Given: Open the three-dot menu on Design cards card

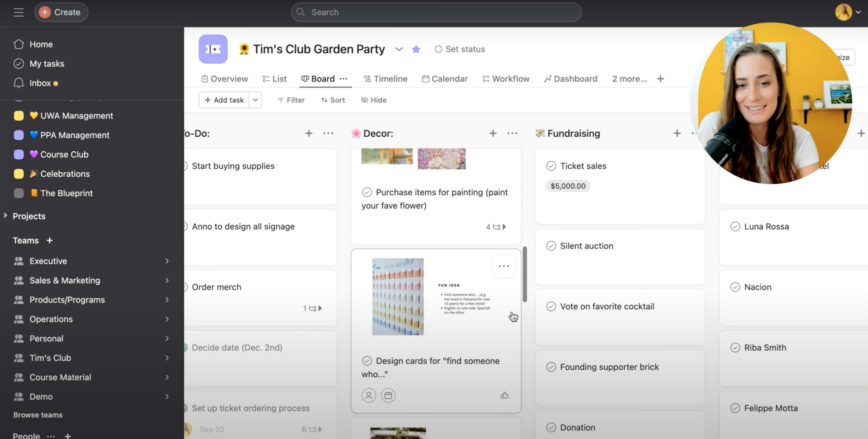Looking at the screenshot, I should pos(504,266).
